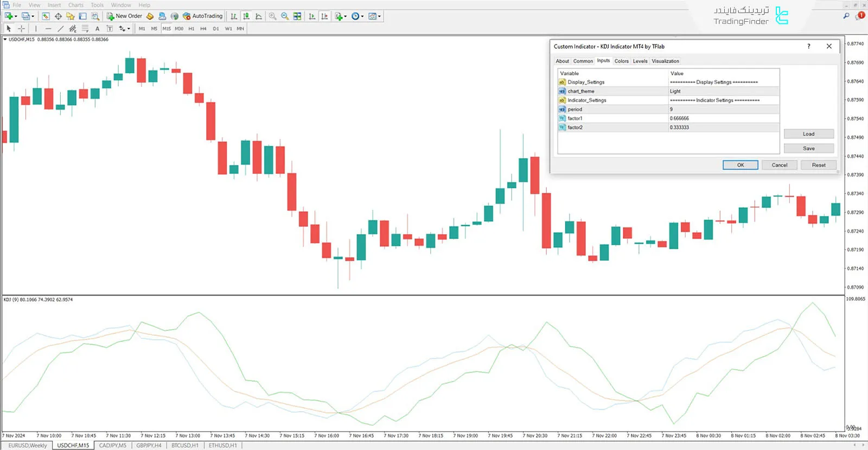Viewport: 868px width, 450px height.
Task: Select the Draw Trendline tool
Action: 60,29
